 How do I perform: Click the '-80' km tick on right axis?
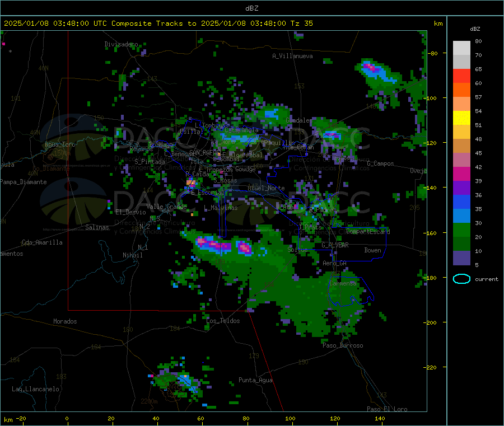coord(433,53)
